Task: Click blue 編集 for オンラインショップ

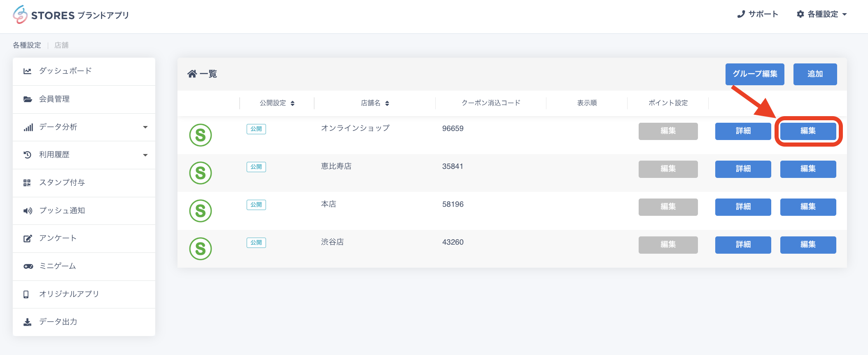Action: (x=808, y=131)
